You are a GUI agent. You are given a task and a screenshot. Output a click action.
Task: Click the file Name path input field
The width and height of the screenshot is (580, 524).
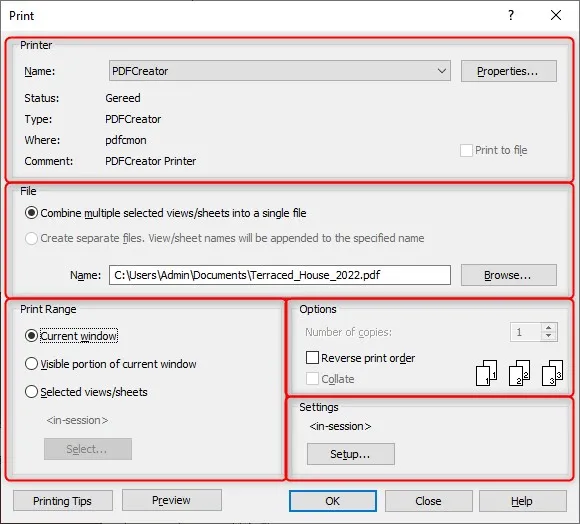(x=280, y=275)
